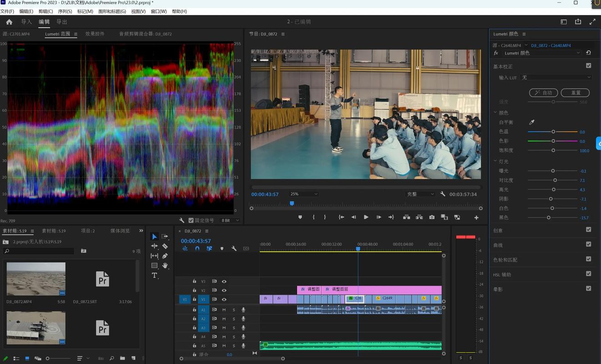
Task: Click the 重置 reset button
Action: [575, 93]
